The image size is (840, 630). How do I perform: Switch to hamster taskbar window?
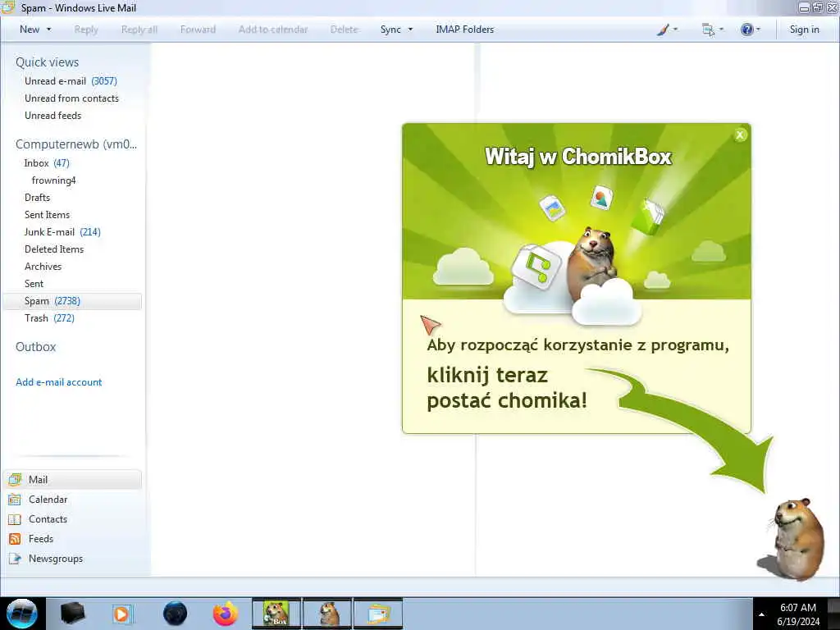(x=328, y=614)
